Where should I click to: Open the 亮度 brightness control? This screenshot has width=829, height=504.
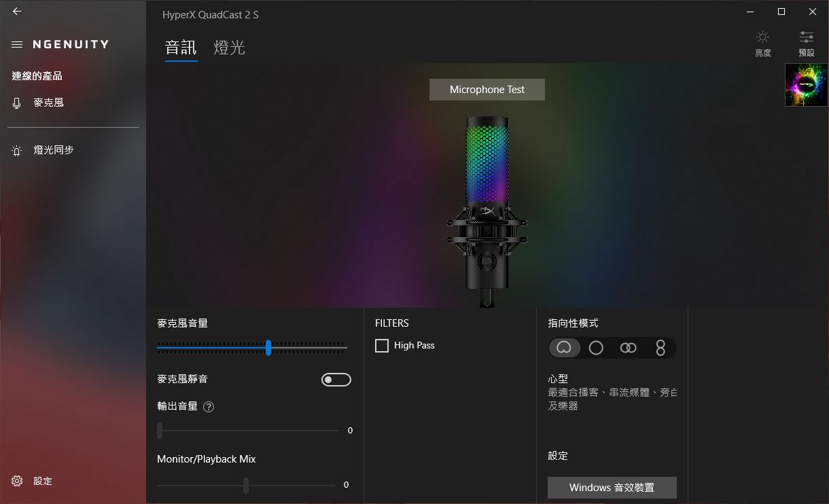[763, 43]
